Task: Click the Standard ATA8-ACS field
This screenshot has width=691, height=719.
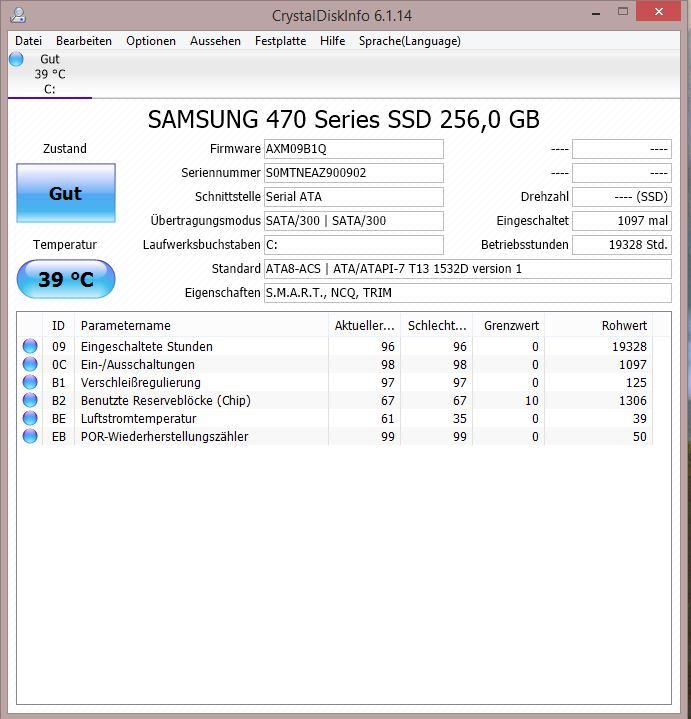Action: 468,269
